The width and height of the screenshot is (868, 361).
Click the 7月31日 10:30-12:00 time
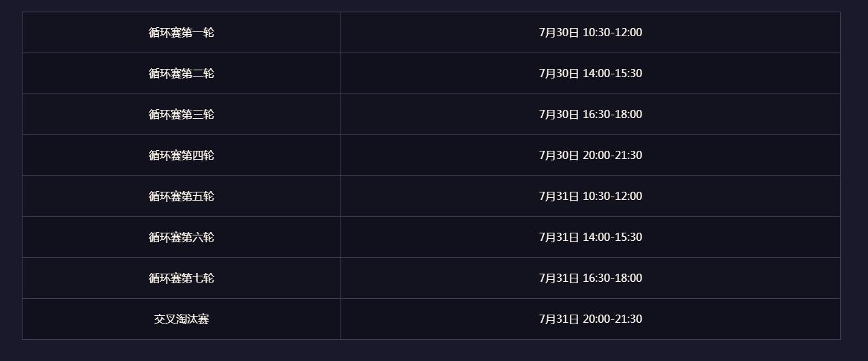click(x=590, y=196)
